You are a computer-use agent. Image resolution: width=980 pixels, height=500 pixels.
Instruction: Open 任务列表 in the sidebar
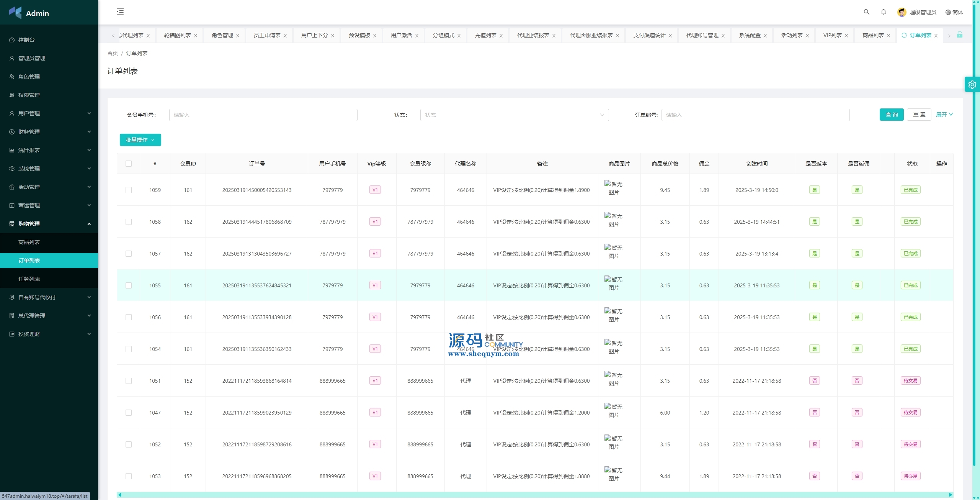click(x=29, y=279)
